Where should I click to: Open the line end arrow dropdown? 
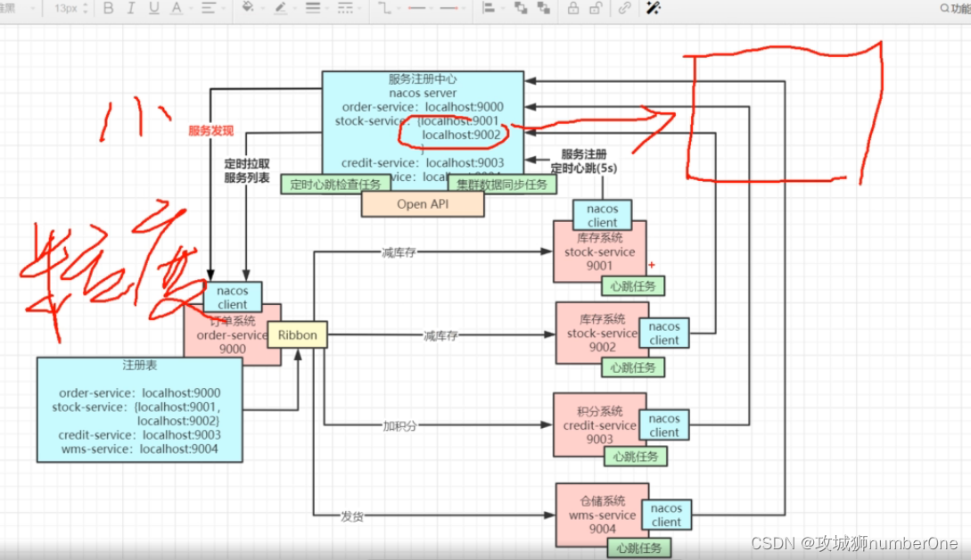coord(452,8)
